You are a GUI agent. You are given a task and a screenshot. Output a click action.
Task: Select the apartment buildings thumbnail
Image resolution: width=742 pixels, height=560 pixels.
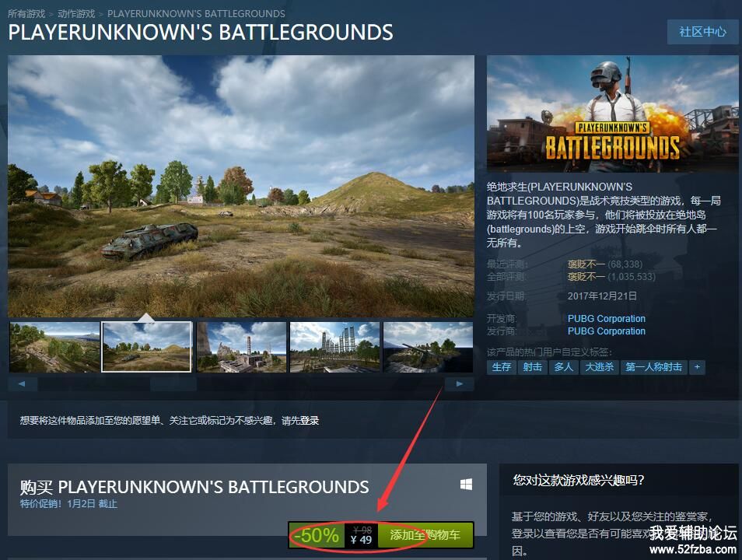tap(334, 347)
